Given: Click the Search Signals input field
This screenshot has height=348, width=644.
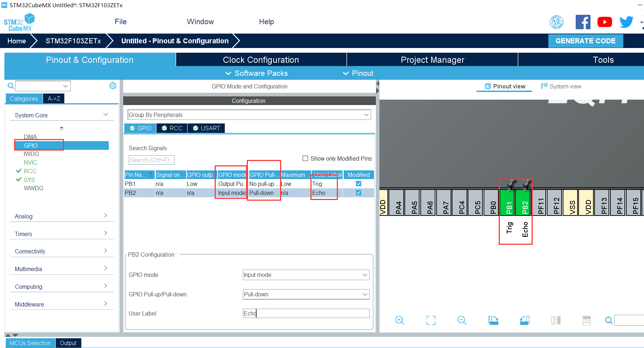Looking at the screenshot, I should click(151, 160).
